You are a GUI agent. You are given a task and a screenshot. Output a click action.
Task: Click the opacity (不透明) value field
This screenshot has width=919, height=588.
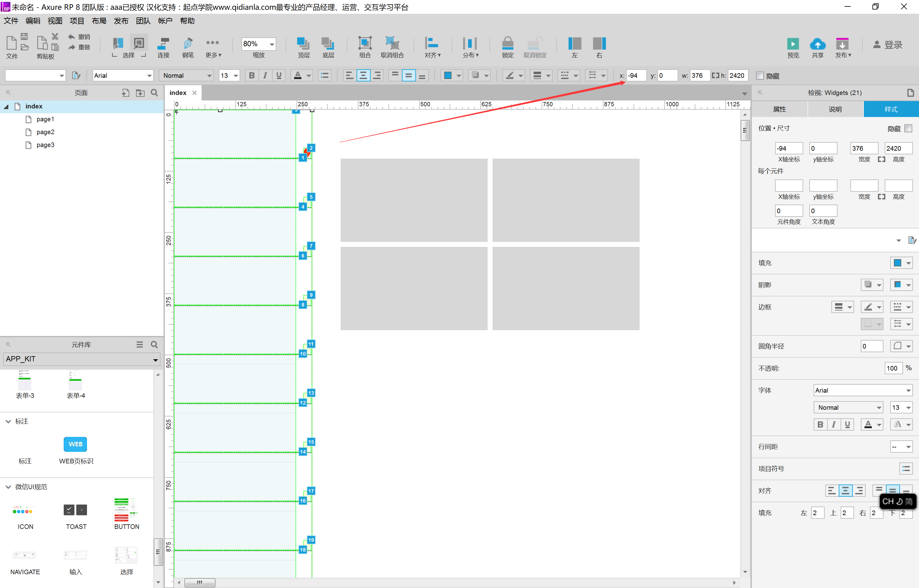coord(893,368)
